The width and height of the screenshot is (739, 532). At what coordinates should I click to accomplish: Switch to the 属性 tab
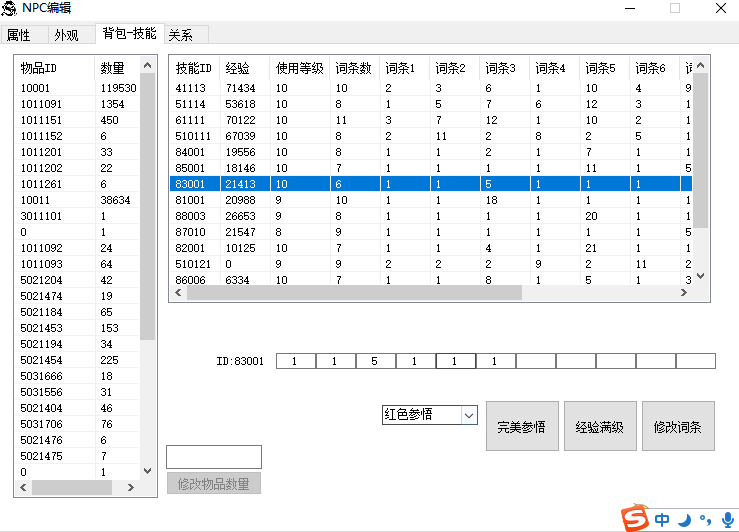(24, 35)
